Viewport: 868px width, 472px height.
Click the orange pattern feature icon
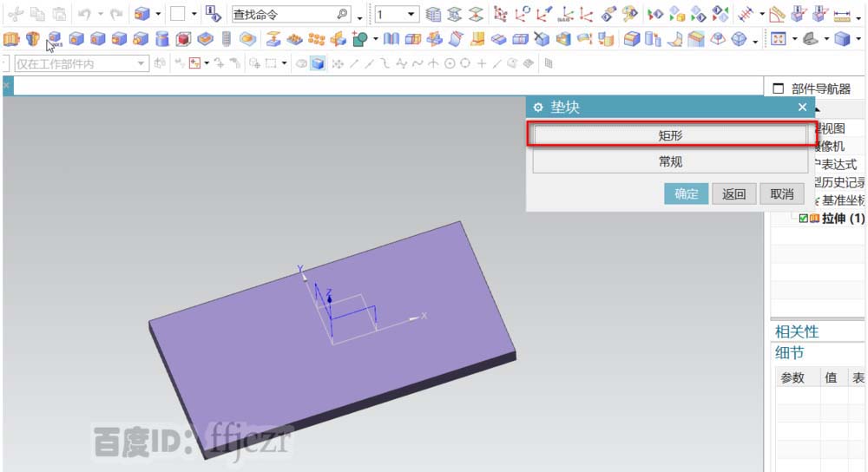tap(316, 39)
